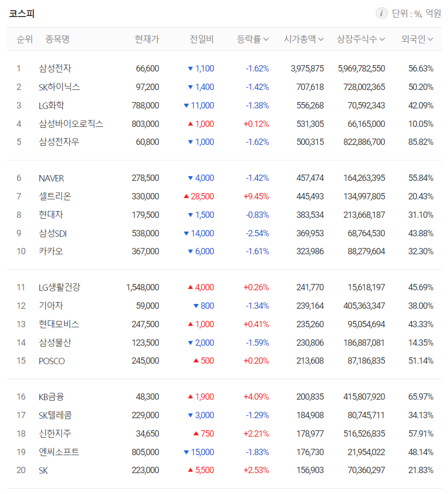Open the 삼성전자우 stock link
The width and height of the screenshot is (448, 494).
click(59, 142)
